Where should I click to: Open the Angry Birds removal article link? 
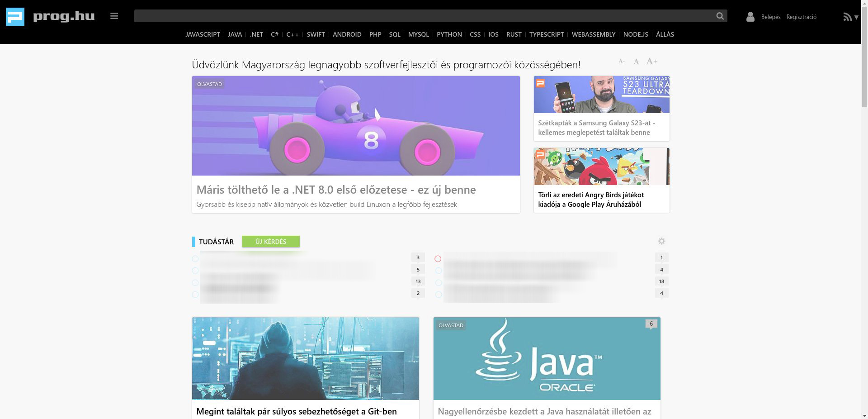(591, 200)
